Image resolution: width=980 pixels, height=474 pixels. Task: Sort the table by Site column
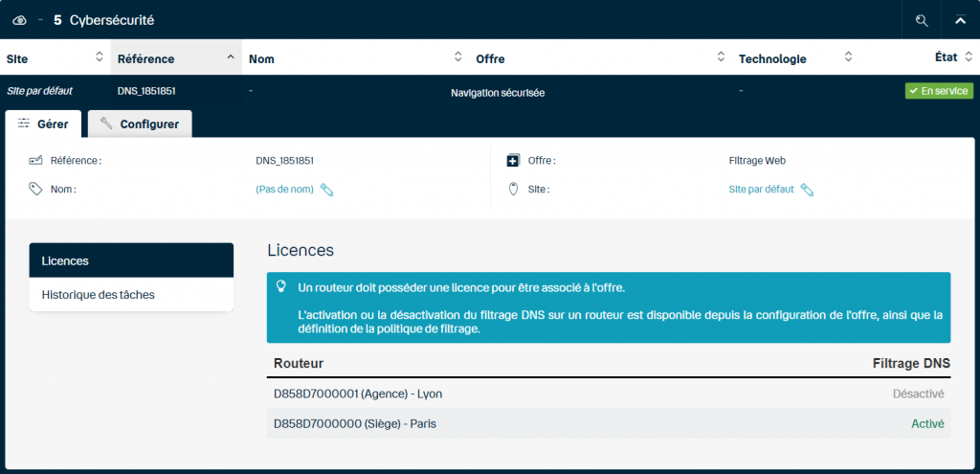click(x=54, y=58)
